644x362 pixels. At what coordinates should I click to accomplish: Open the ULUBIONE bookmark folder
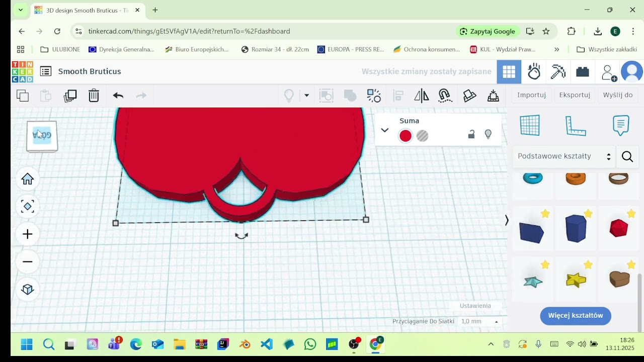click(x=60, y=49)
